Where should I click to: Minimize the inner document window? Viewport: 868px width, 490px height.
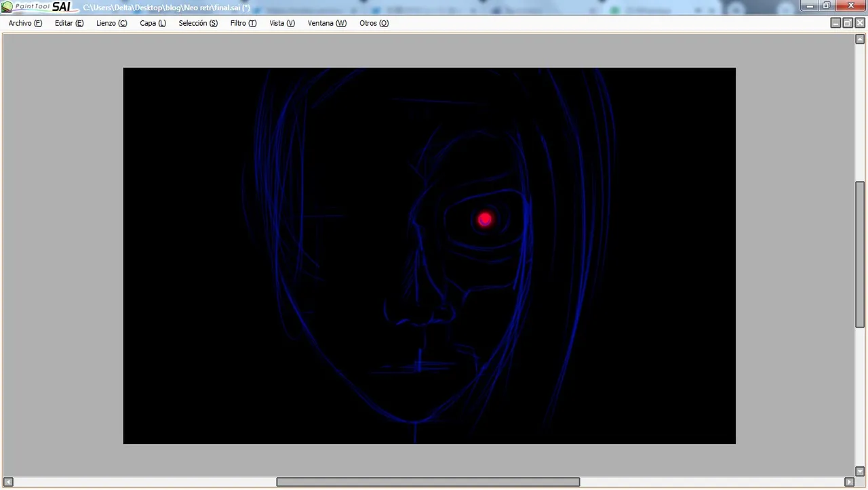(835, 23)
